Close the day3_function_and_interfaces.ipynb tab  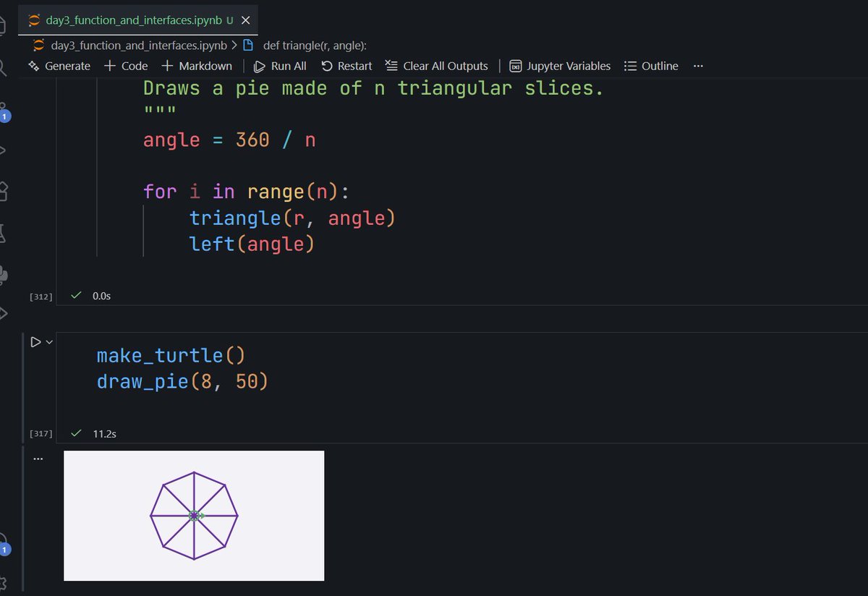(x=246, y=20)
